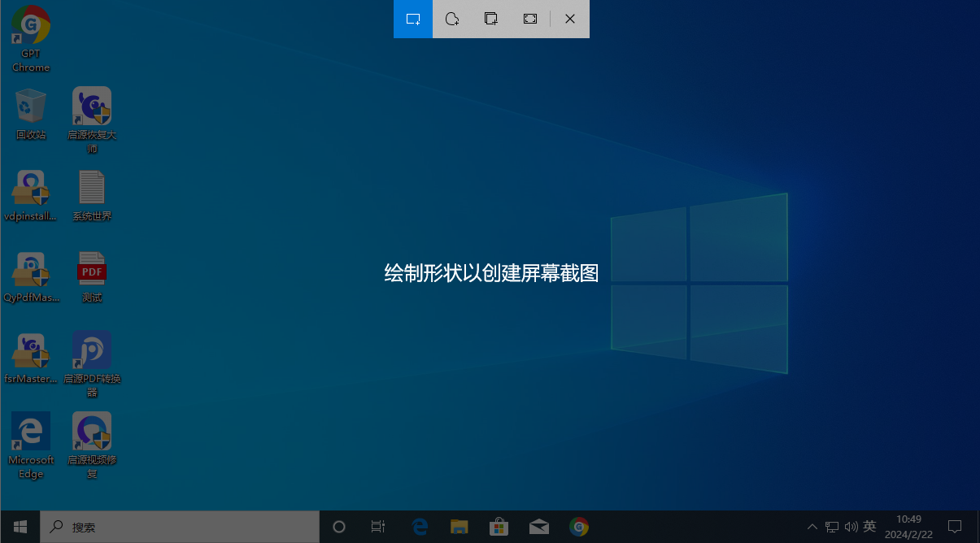Open the Windows Start menu
The width and height of the screenshot is (980, 543).
(20, 527)
